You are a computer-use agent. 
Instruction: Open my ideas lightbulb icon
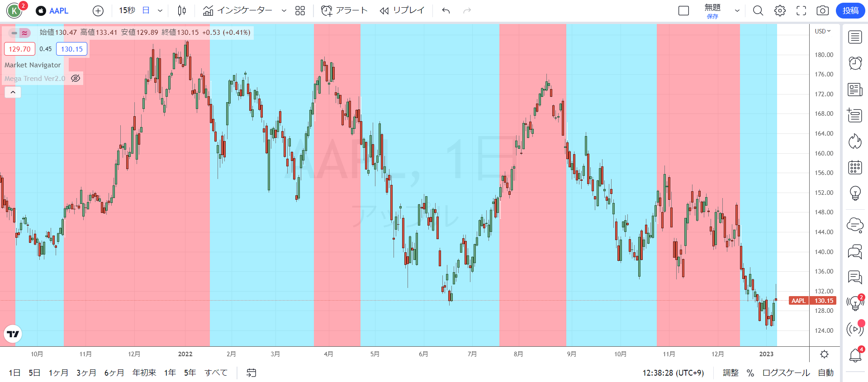[855, 193]
